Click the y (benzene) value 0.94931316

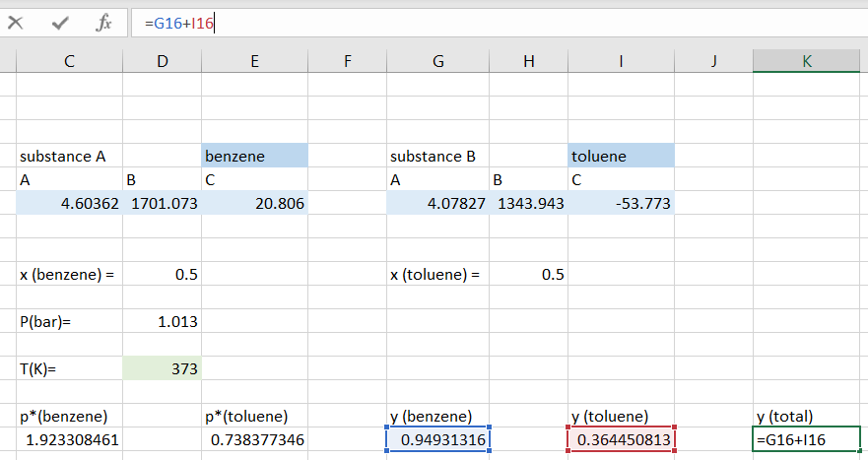click(437, 439)
